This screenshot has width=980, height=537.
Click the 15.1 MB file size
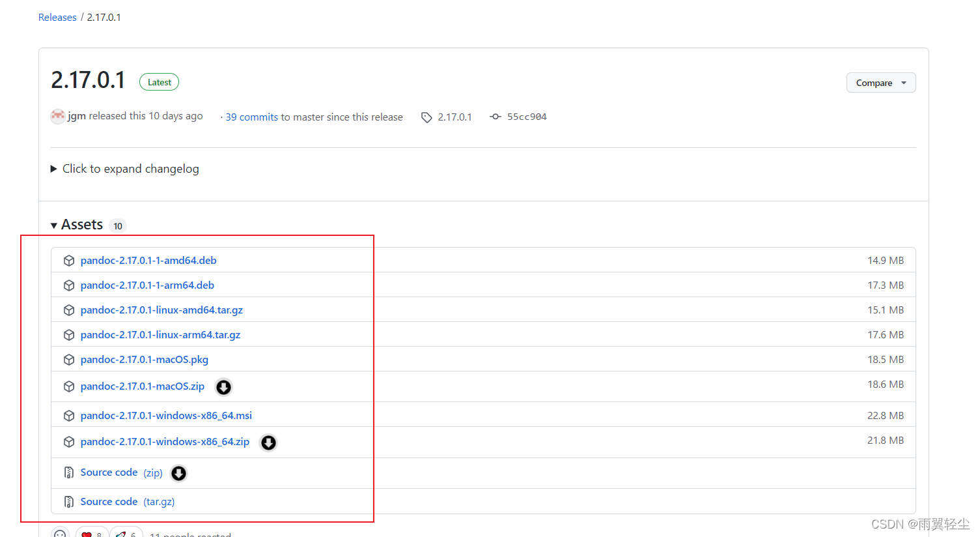coord(886,310)
